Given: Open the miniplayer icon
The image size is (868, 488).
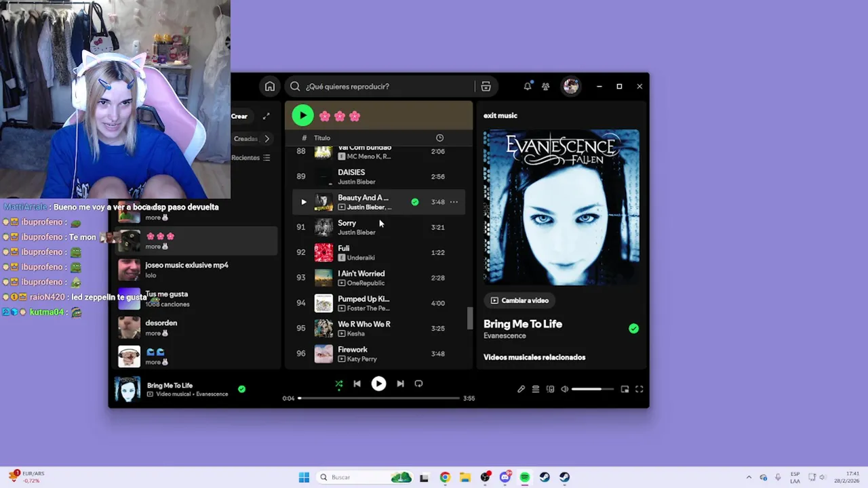Looking at the screenshot, I should tap(625, 389).
